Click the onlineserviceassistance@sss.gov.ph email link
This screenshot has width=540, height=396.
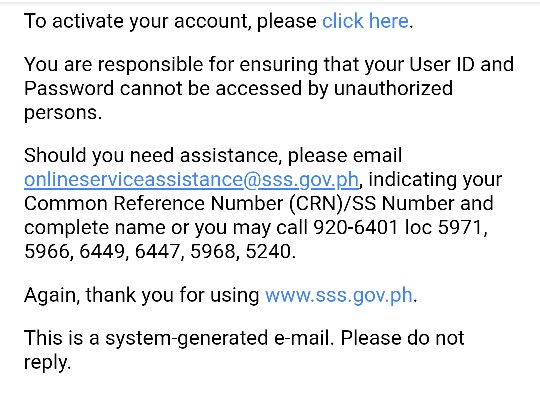(x=191, y=180)
